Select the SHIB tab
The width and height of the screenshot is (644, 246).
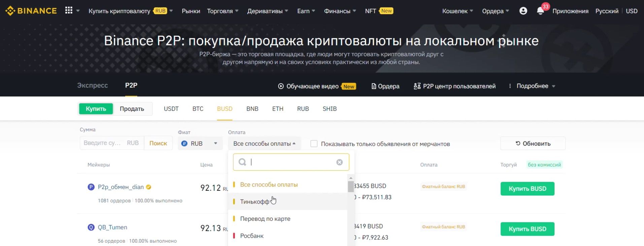click(x=330, y=109)
